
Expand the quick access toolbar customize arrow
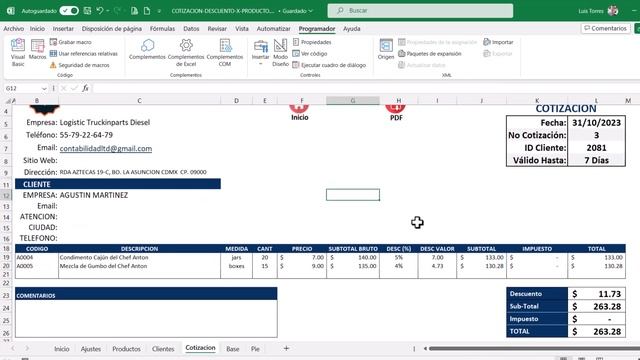pyautogui.click(x=159, y=11)
